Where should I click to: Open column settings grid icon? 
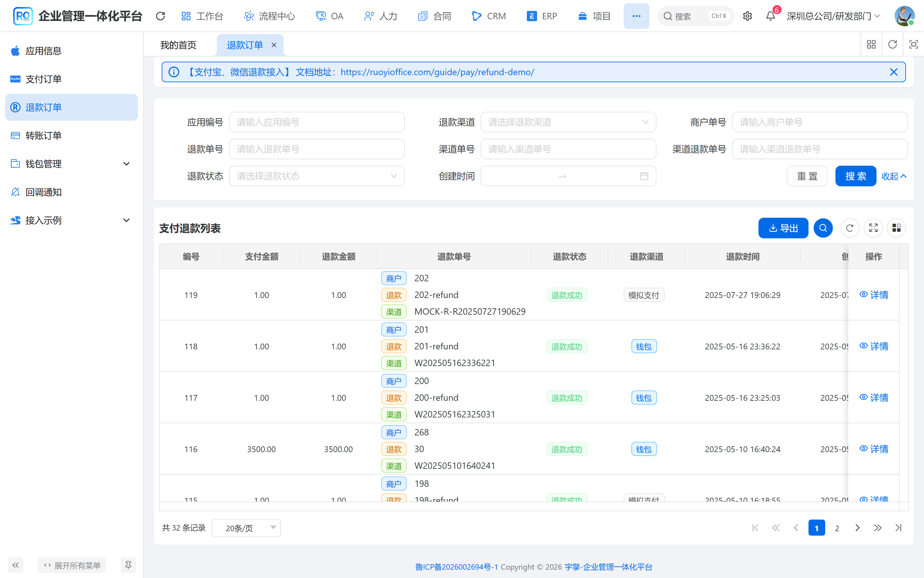[896, 228]
